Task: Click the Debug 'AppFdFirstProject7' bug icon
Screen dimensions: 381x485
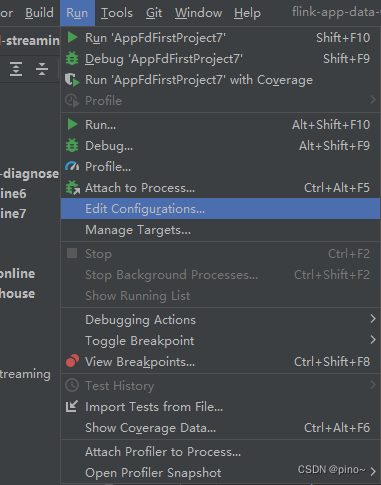Action: (72, 59)
